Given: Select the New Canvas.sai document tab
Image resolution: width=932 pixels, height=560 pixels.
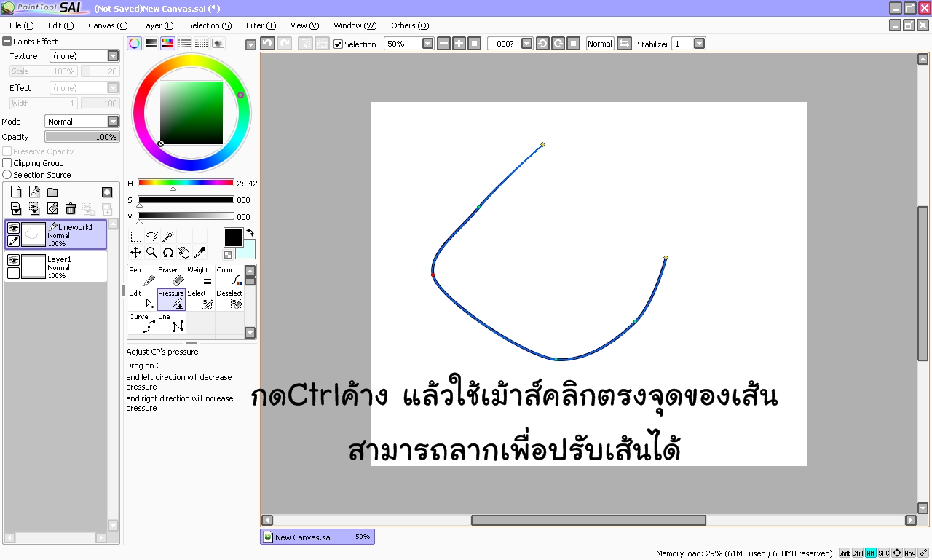Looking at the screenshot, I should (x=317, y=537).
